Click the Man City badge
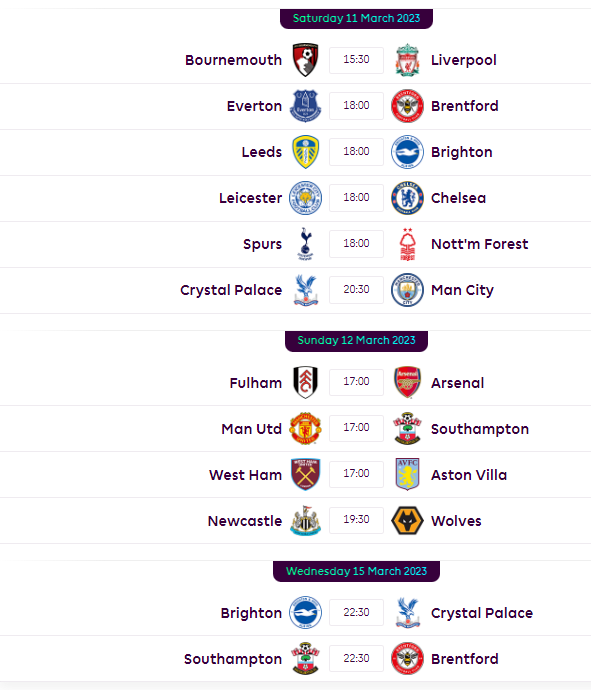 407,290
